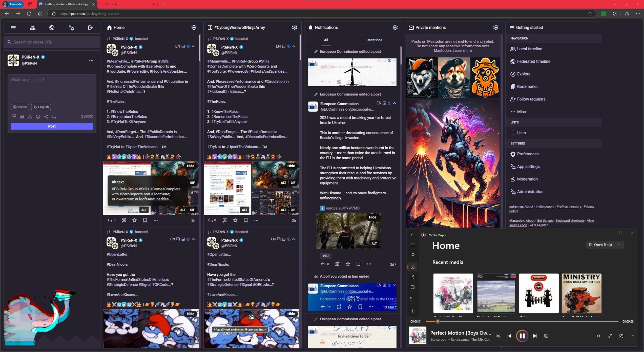Add a content warning to the post
The width and height of the screenshot is (644, 352).
pyautogui.click(x=30, y=117)
